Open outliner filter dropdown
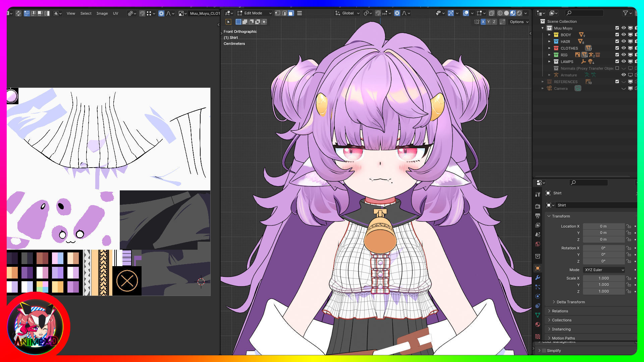This screenshot has height=362, width=644. pyautogui.click(x=627, y=13)
